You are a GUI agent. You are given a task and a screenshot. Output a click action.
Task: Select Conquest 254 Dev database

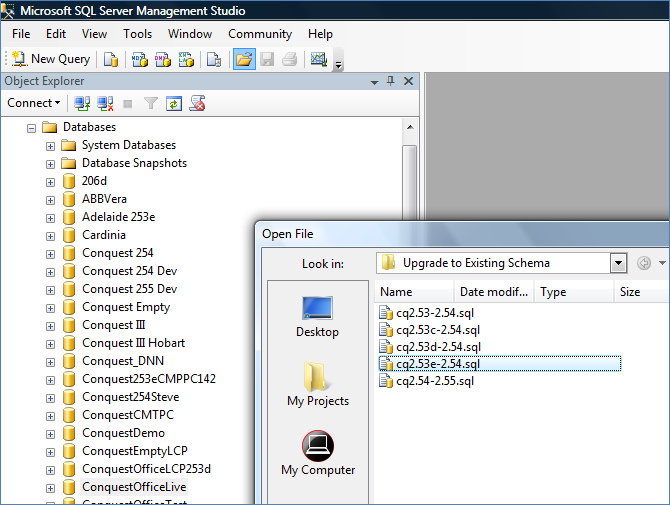point(129,271)
